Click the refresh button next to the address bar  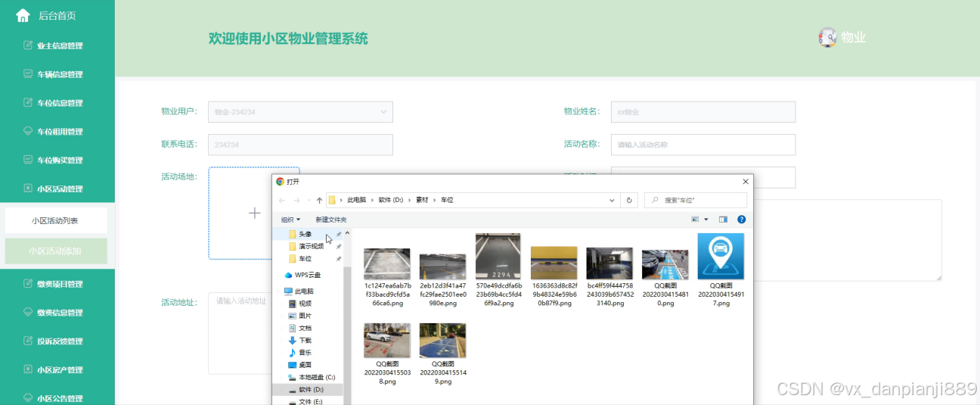click(x=629, y=200)
